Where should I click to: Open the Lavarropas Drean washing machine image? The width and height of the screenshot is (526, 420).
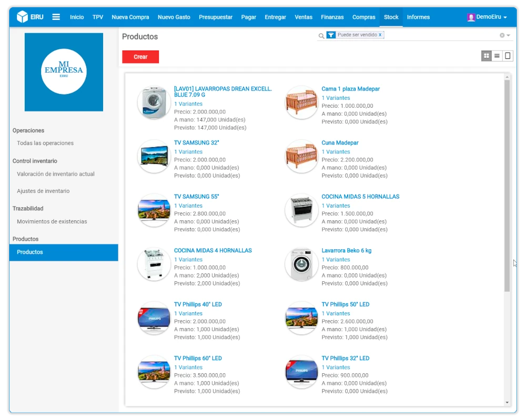154,103
